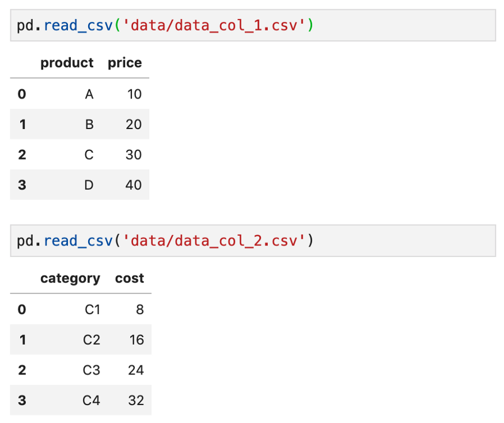Select product cell C in first table
The height and width of the screenshot is (423, 504).
pyautogui.click(x=89, y=154)
